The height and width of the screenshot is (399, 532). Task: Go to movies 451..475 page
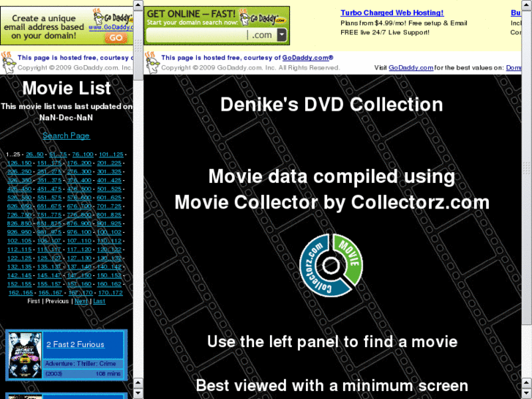pyautogui.click(x=49, y=189)
